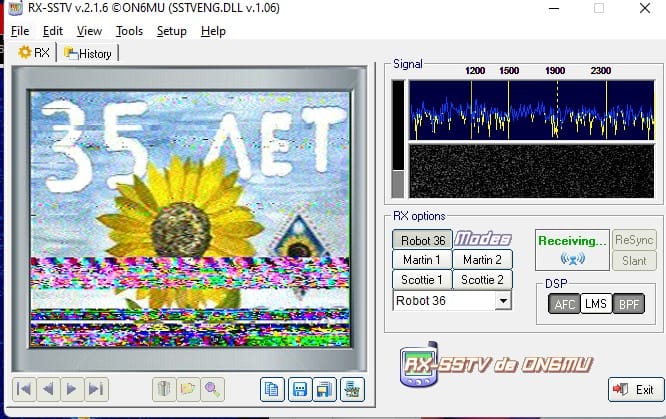The image size is (666, 419).
Task: Click the waterfall display below spectrum
Action: pos(531,171)
